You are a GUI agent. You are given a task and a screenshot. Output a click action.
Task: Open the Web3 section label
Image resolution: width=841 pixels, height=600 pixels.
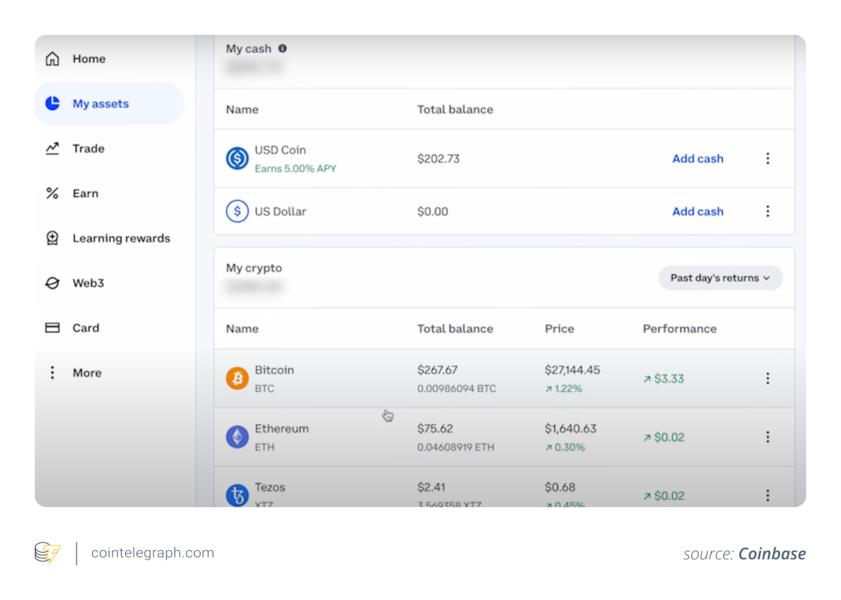(88, 283)
